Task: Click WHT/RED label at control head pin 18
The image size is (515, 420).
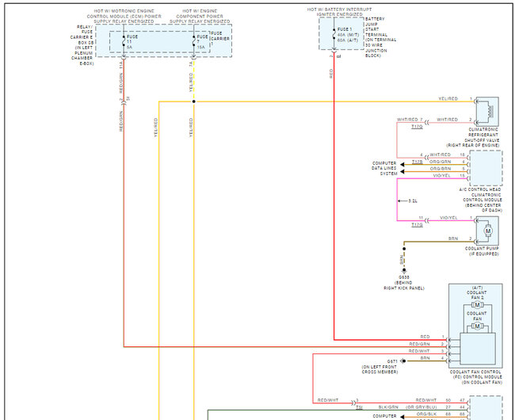Action: pos(440,155)
